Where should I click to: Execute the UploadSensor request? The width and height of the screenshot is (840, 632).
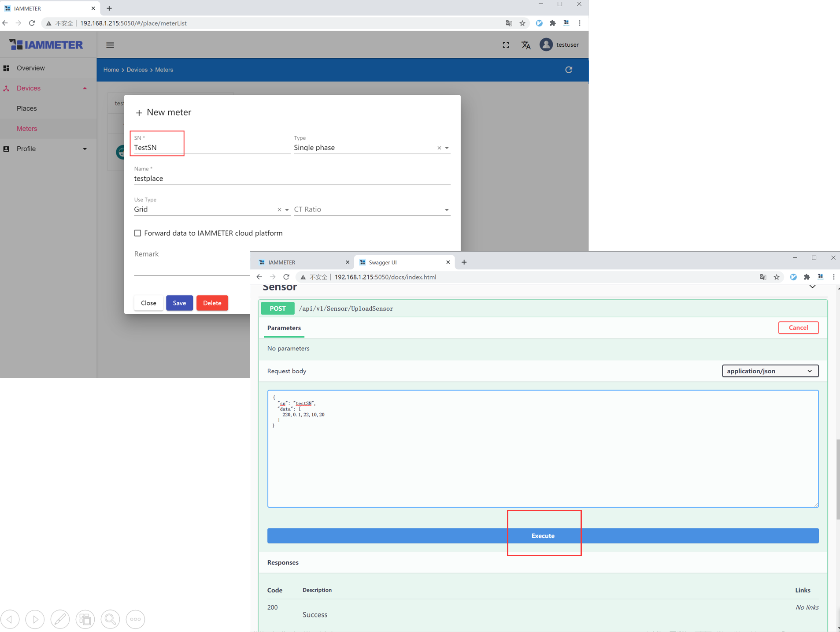point(543,535)
